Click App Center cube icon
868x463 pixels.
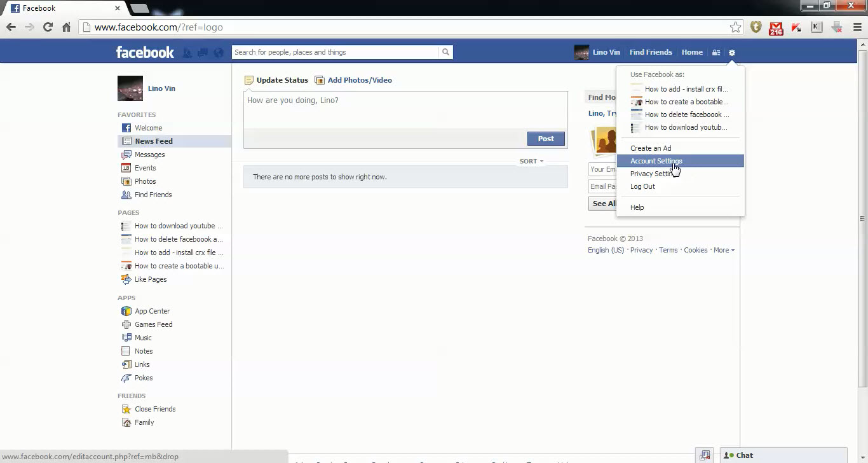pyautogui.click(x=126, y=311)
